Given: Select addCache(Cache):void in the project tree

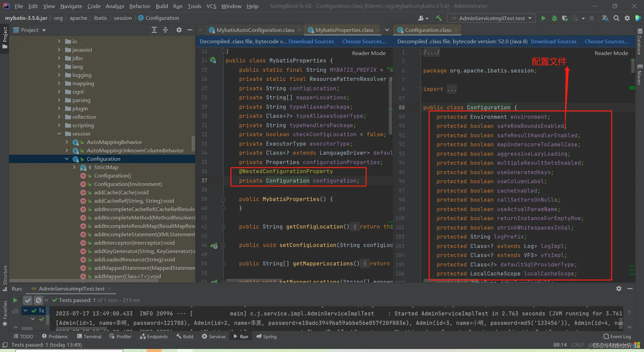Looking at the screenshot, I should 121,192.
